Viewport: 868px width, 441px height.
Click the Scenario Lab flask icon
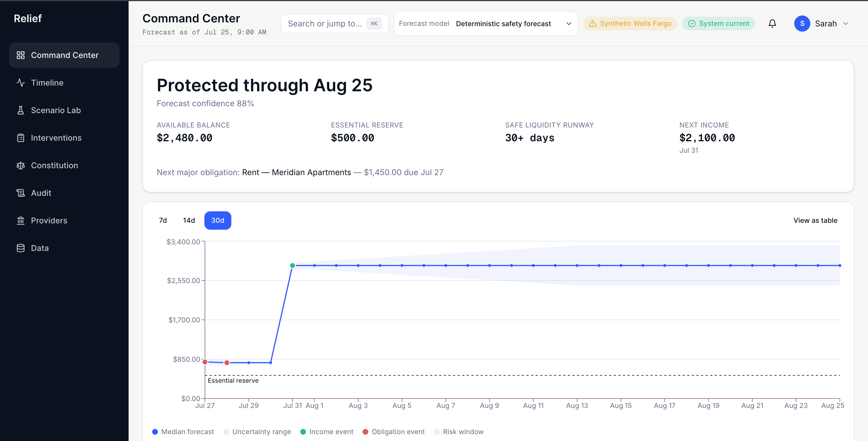(x=21, y=110)
